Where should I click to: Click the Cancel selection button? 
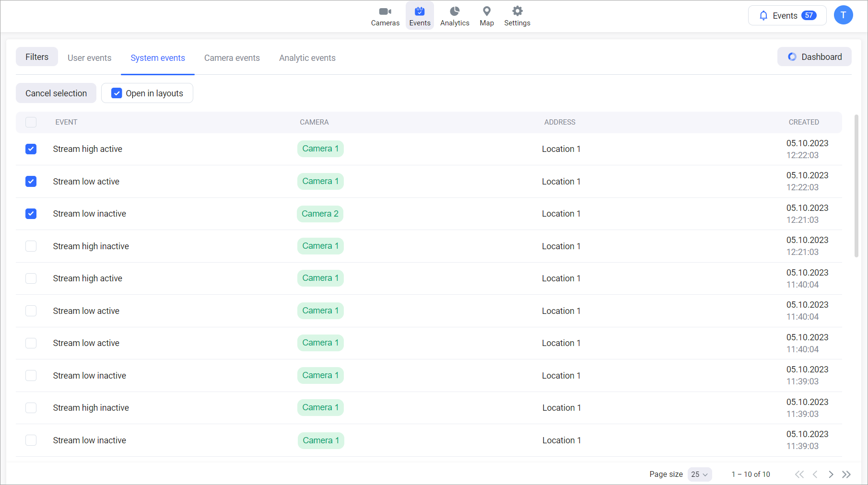tap(56, 93)
